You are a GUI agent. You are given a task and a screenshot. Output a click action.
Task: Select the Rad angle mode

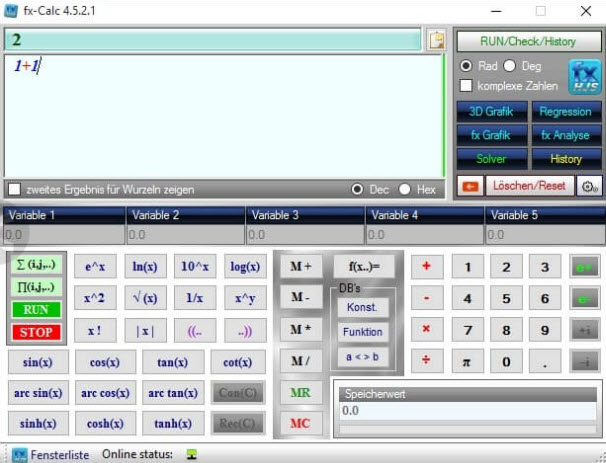point(466,66)
